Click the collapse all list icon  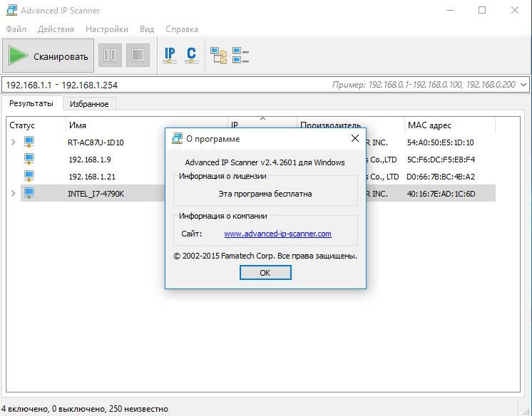coord(240,56)
